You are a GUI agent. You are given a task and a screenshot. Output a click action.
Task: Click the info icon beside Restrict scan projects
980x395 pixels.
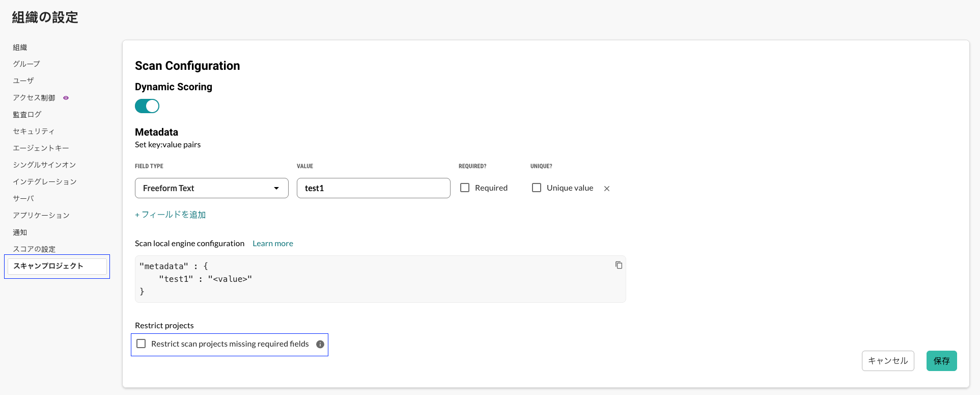point(320,344)
